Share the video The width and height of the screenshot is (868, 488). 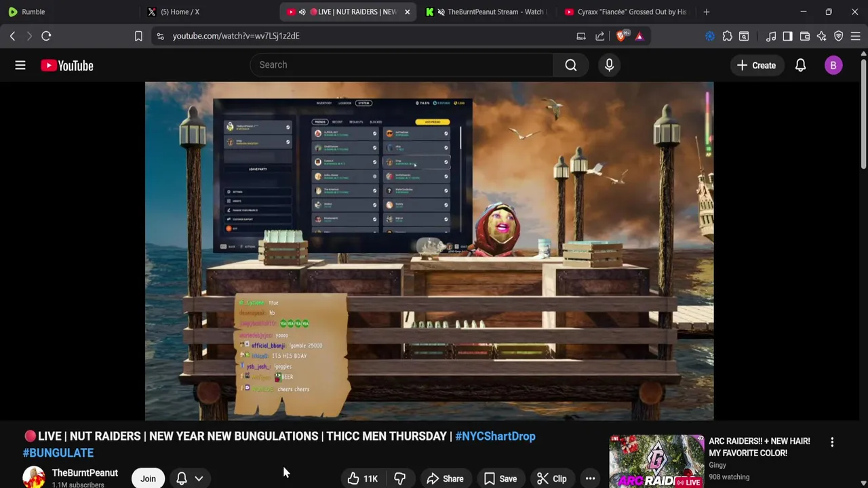(x=445, y=479)
